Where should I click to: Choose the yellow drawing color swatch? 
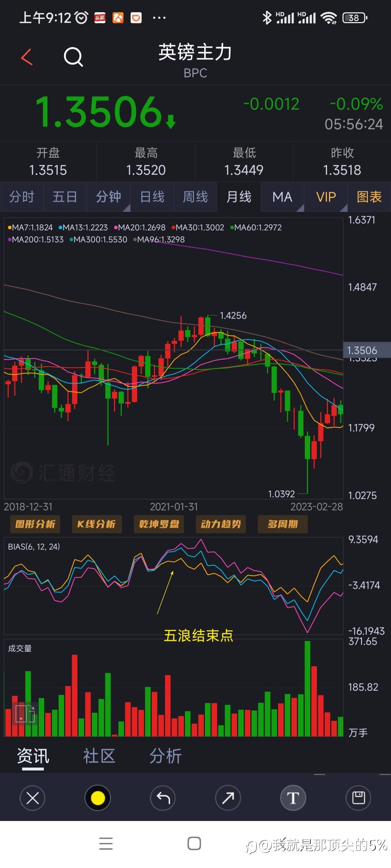tap(98, 798)
